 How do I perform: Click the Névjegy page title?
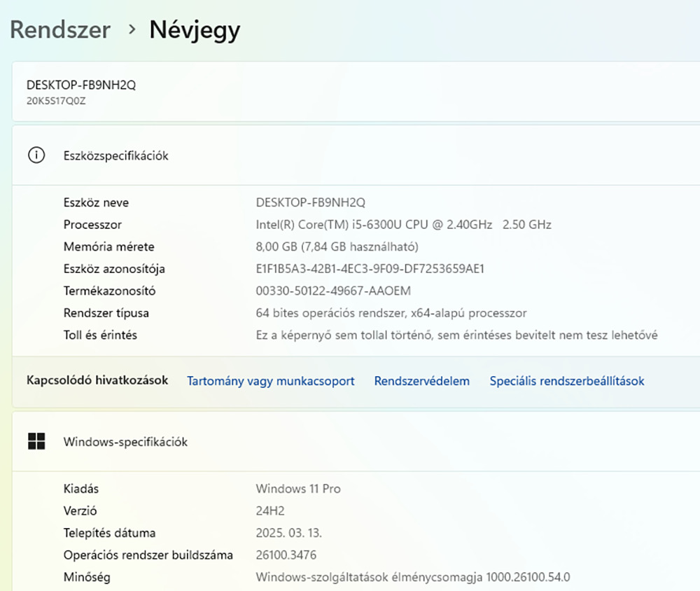(x=195, y=30)
